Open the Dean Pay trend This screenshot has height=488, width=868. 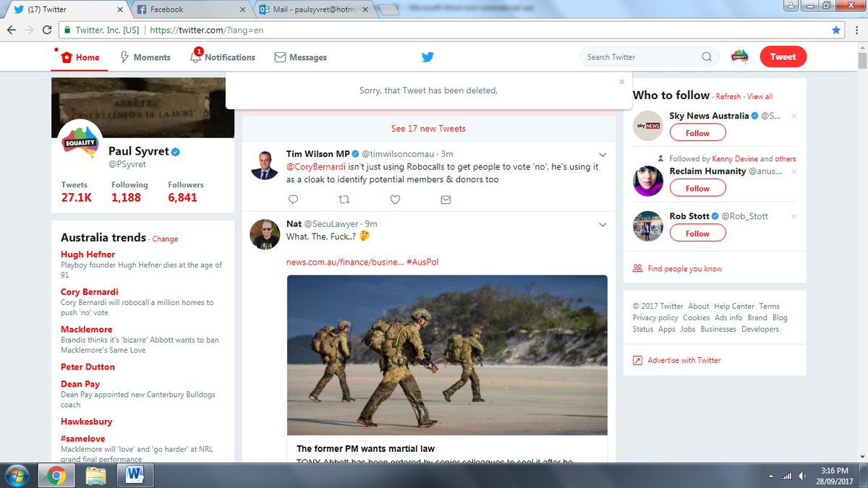click(x=80, y=384)
